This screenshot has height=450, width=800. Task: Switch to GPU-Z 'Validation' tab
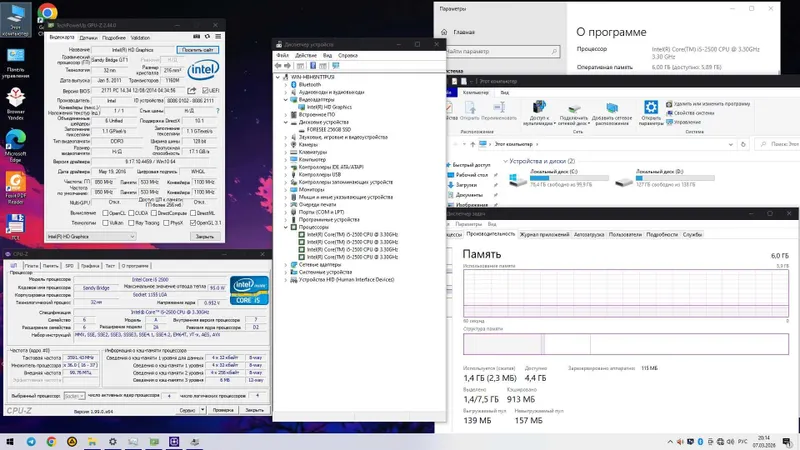coord(140,38)
